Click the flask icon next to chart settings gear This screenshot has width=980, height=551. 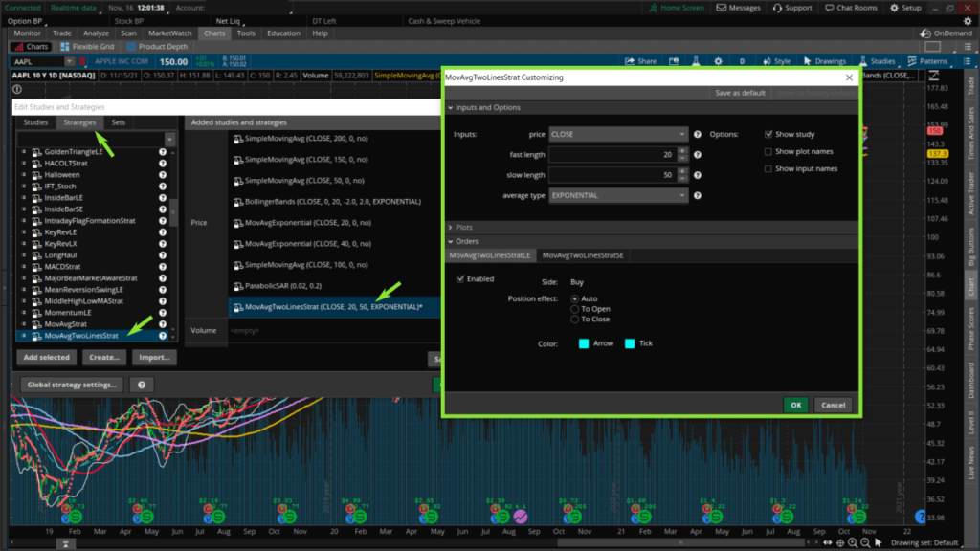696,61
